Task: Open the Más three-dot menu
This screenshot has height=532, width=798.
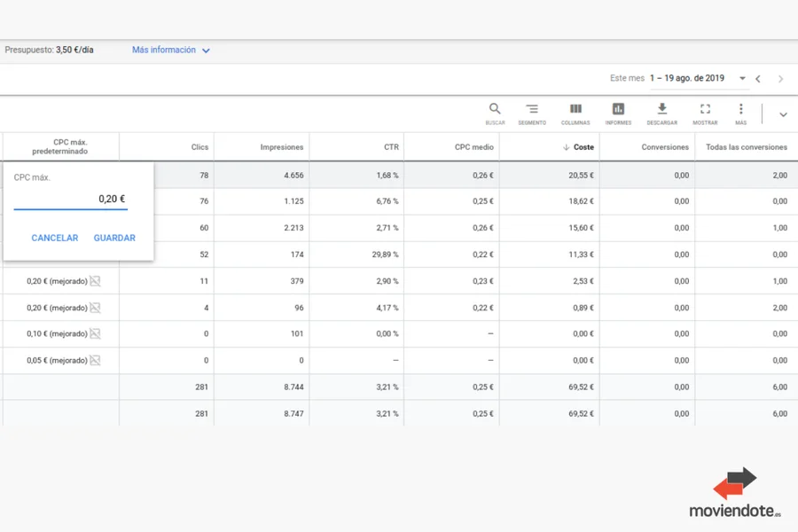Action: tap(740, 110)
